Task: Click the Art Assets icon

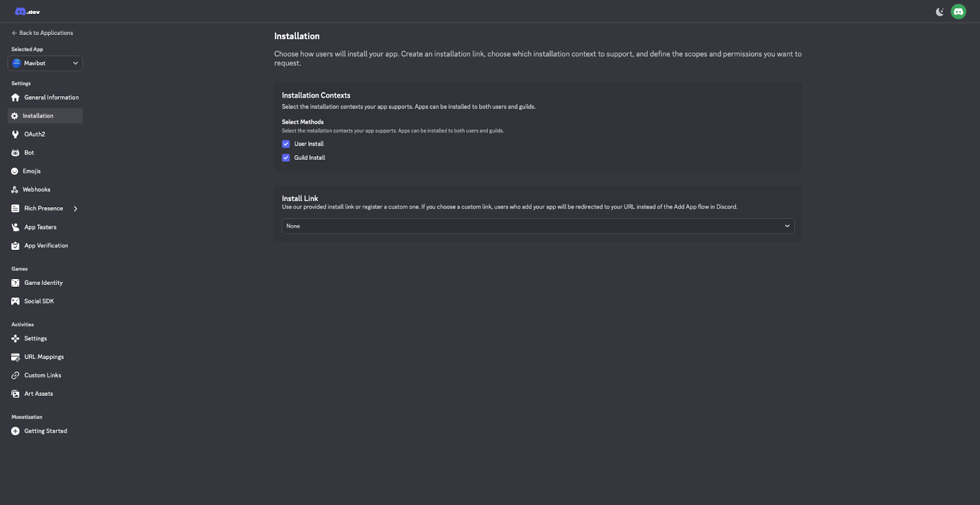Action: (x=15, y=394)
